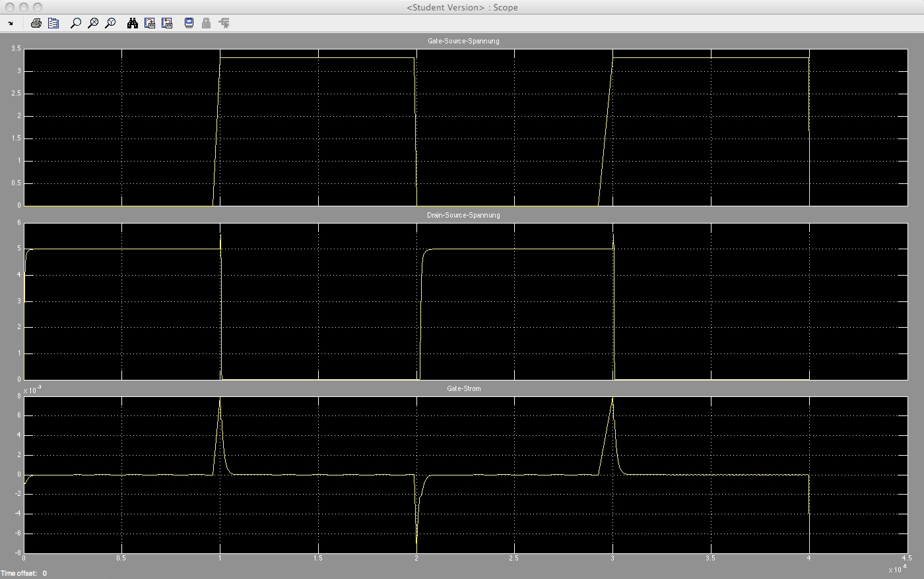Click the Print icon in Scope toolbar
The height and width of the screenshot is (579, 924).
point(36,23)
